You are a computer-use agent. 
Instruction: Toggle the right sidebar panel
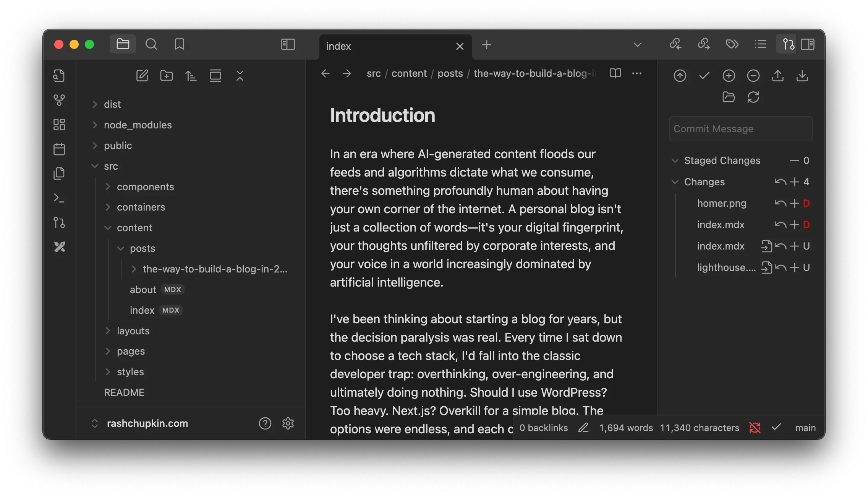(x=808, y=44)
